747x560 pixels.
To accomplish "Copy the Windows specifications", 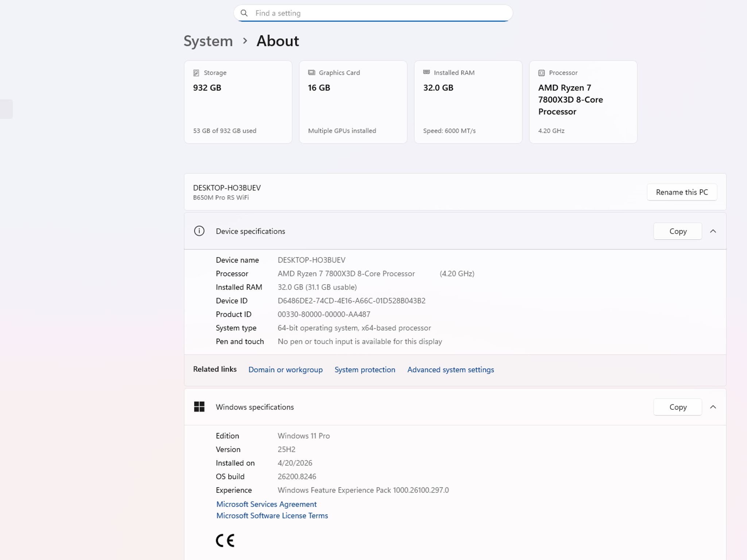I will pyautogui.click(x=678, y=407).
